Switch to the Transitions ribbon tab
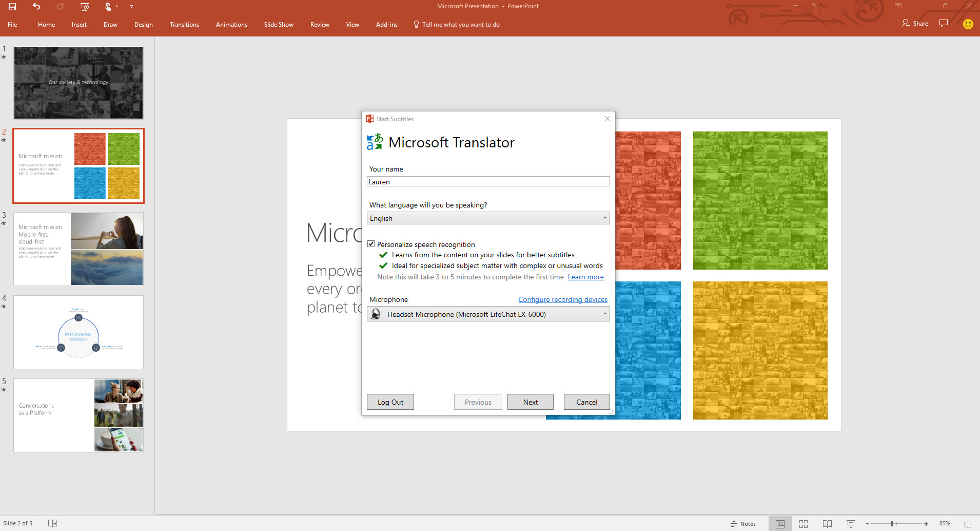The image size is (980, 531). (x=184, y=24)
